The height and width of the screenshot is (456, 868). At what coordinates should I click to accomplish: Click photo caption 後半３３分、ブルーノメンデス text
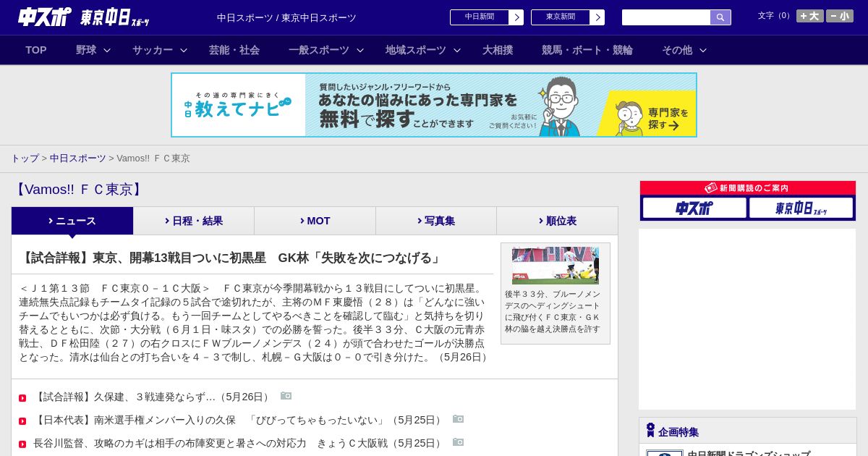tap(553, 311)
